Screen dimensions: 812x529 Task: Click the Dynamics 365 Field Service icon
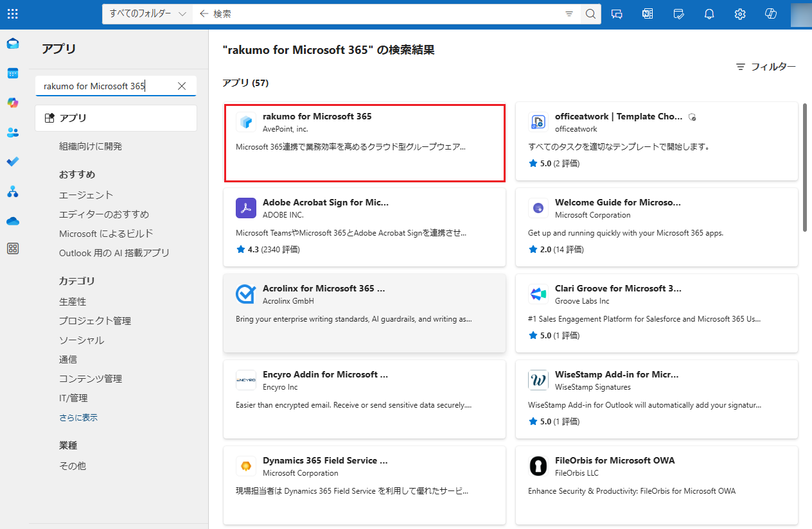point(246,466)
